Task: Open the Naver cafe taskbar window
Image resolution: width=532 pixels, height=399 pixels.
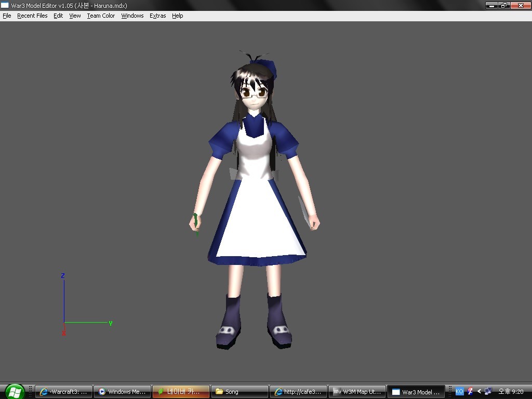Action: click(x=181, y=392)
